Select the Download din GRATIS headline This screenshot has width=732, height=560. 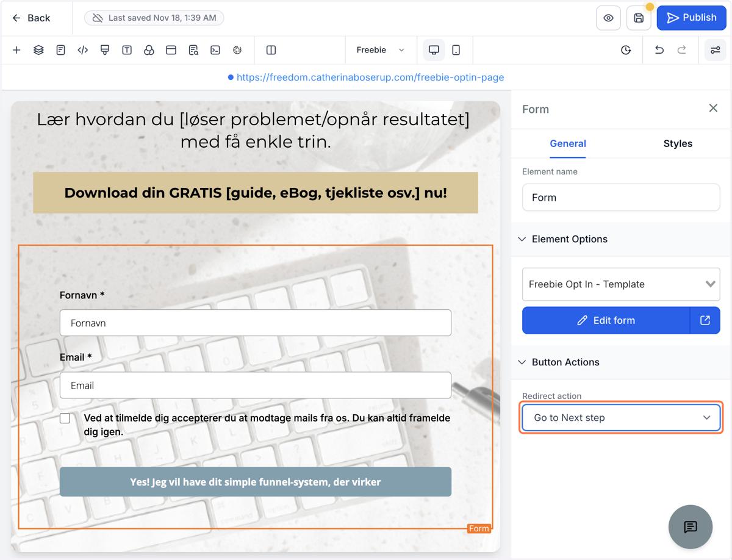256,193
